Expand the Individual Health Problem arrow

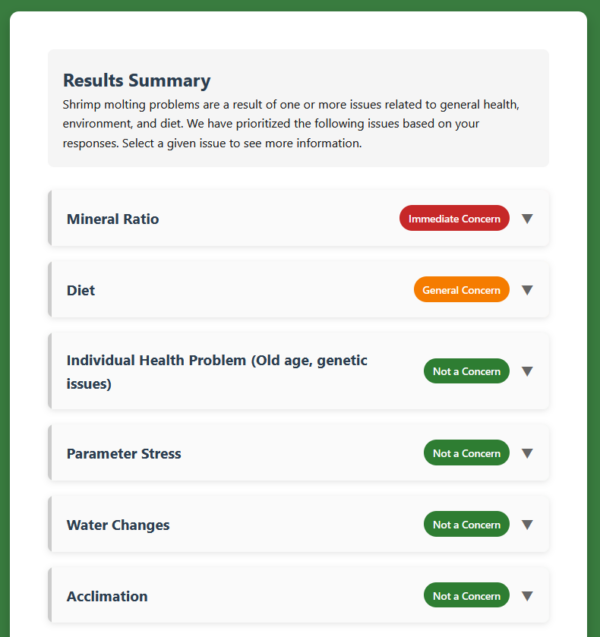click(x=527, y=371)
